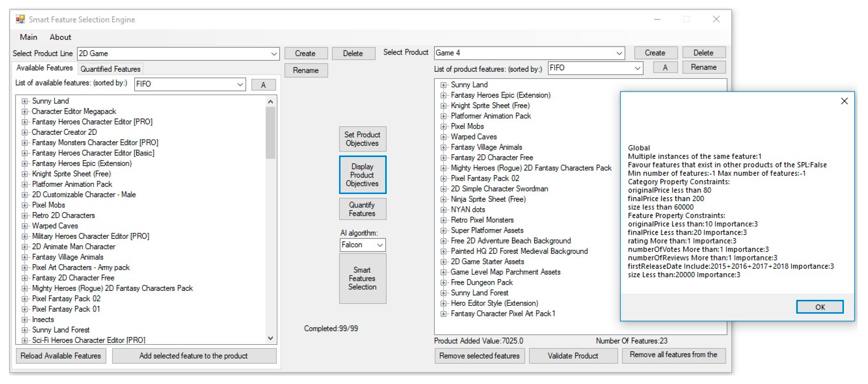Switch to the Available Features tab
The image size is (868, 384).
tap(44, 68)
